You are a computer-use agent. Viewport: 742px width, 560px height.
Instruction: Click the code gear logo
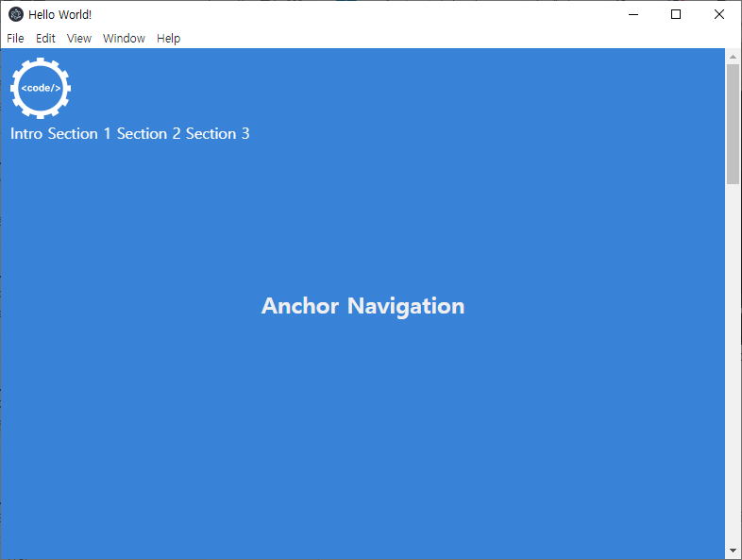(x=41, y=88)
